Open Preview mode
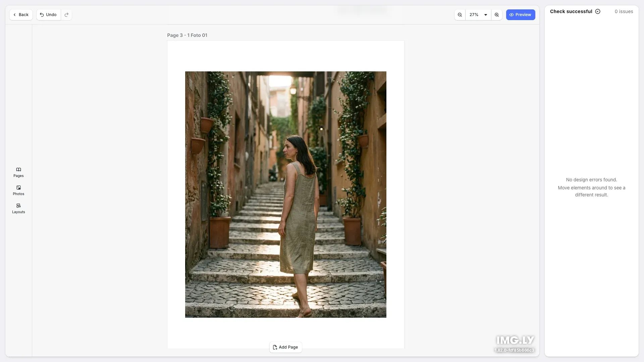This screenshot has width=644, height=362. coord(521,15)
